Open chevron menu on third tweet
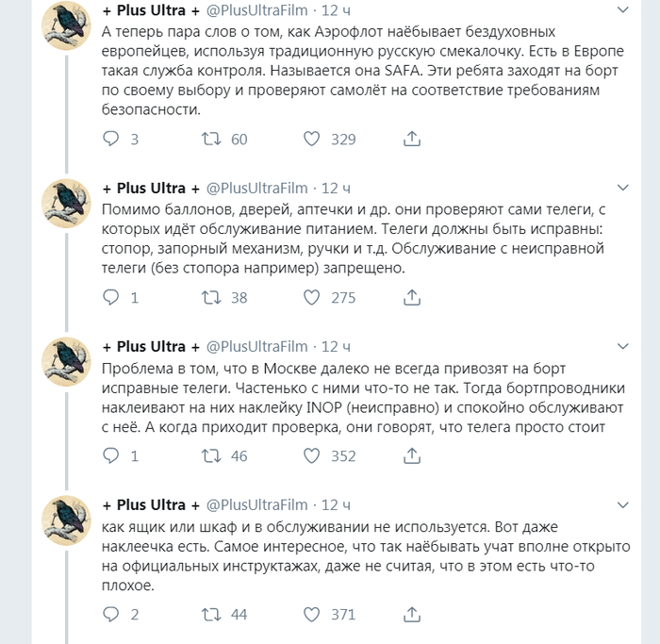The image size is (660, 644). pos(623,345)
